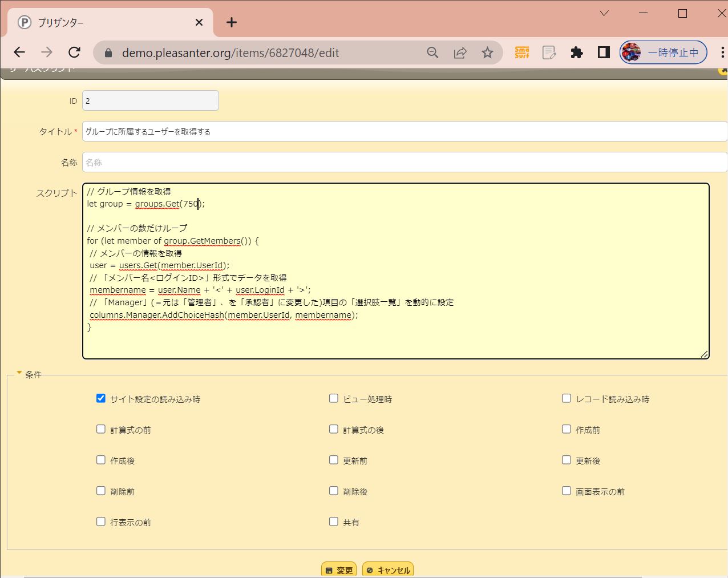
Task: Toggle the browser side panel icon
Action: click(x=604, y=52)
